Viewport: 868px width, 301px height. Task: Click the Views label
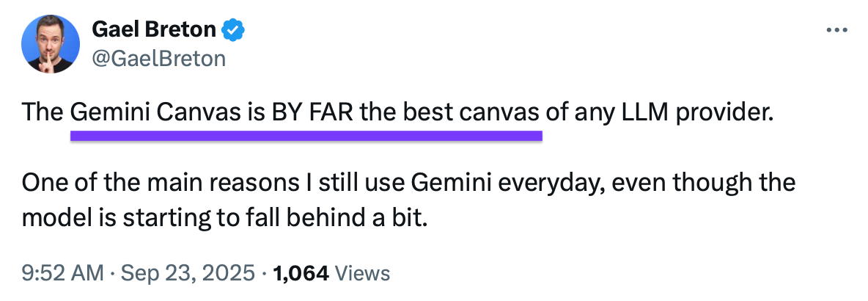[x=362, y=274]
